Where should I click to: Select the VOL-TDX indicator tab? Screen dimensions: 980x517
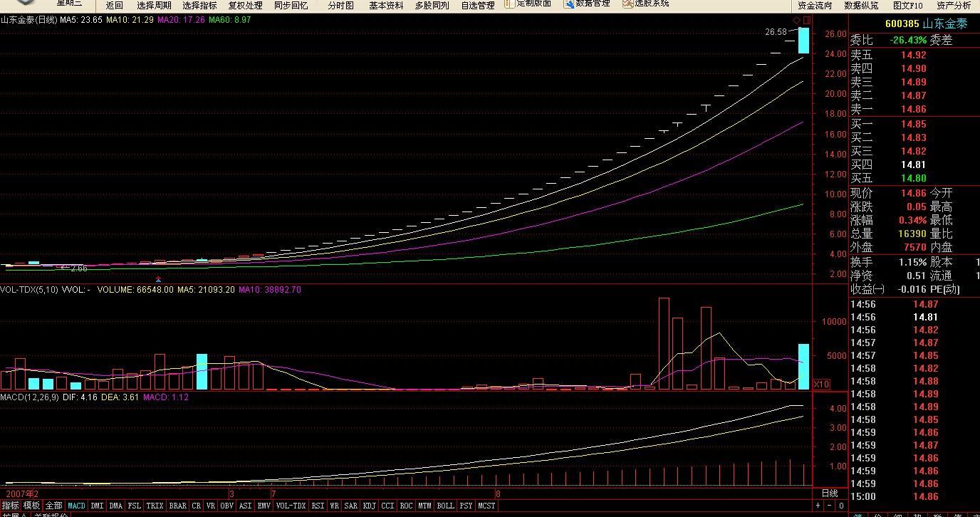pos(291,506)
